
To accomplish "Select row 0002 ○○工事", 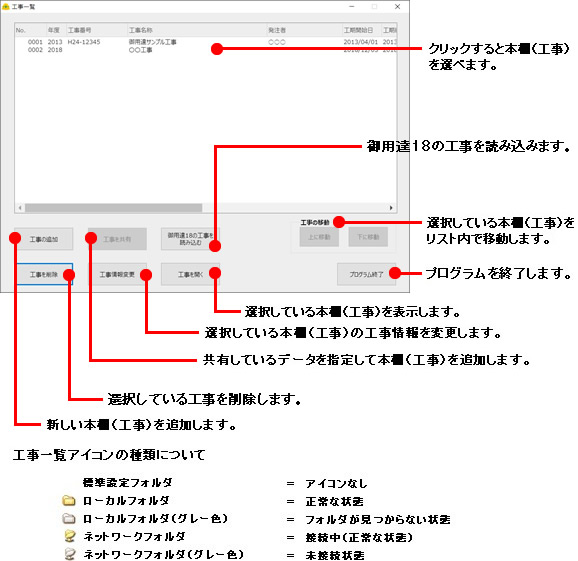I will tap(206, 50).
